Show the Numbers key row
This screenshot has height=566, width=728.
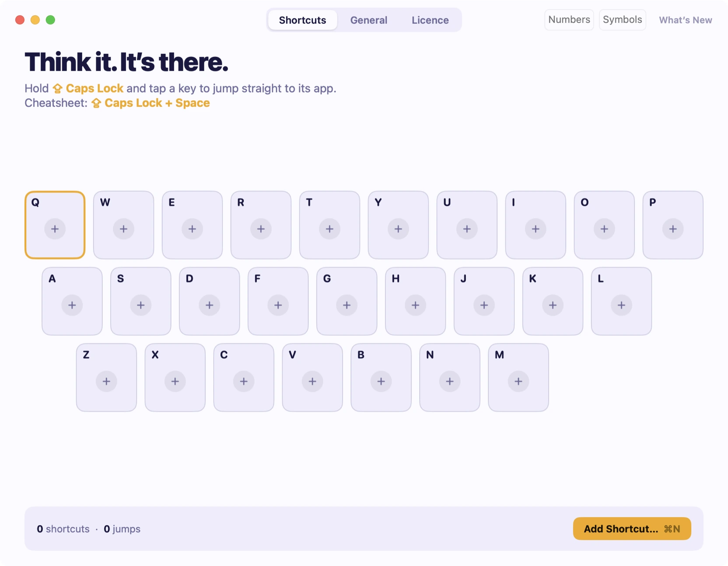pyautogui.click(x=569, y=20)
